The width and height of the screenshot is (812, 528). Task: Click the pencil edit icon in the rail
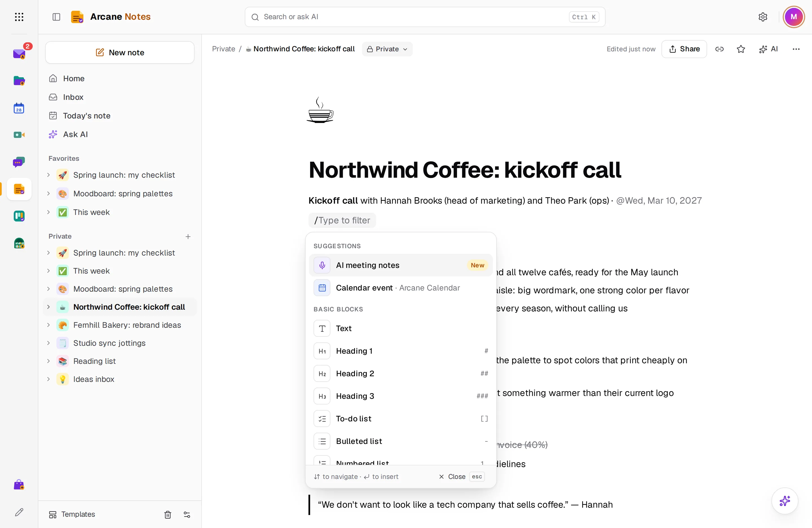pos(19,512)
